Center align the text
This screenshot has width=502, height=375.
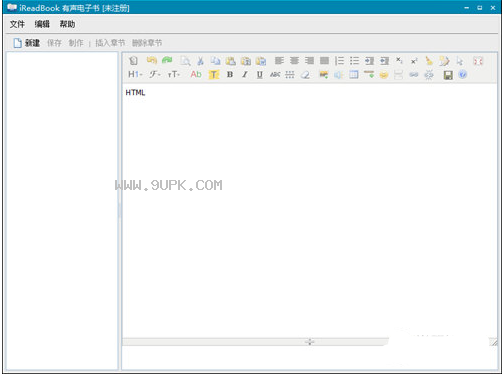(x=294, y=61)
